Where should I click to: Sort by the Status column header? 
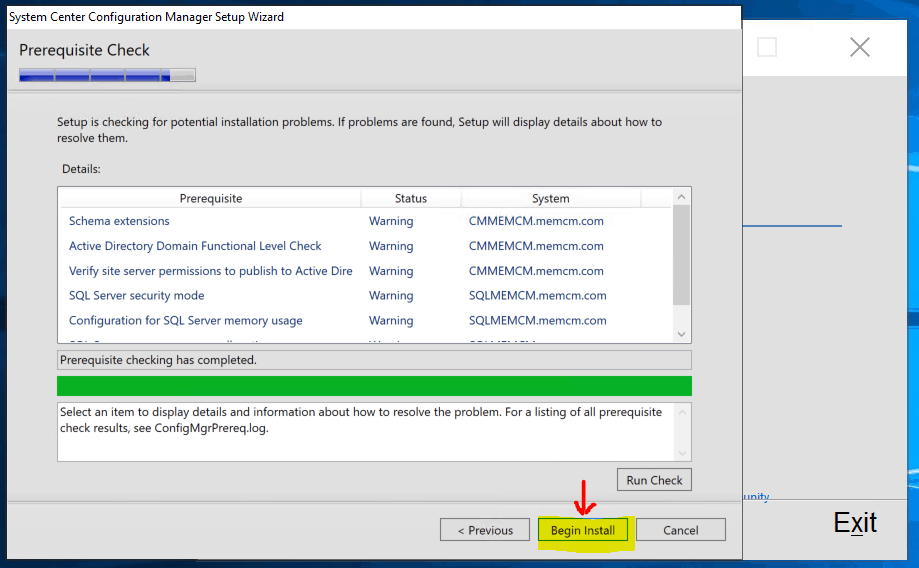point(410,198)
